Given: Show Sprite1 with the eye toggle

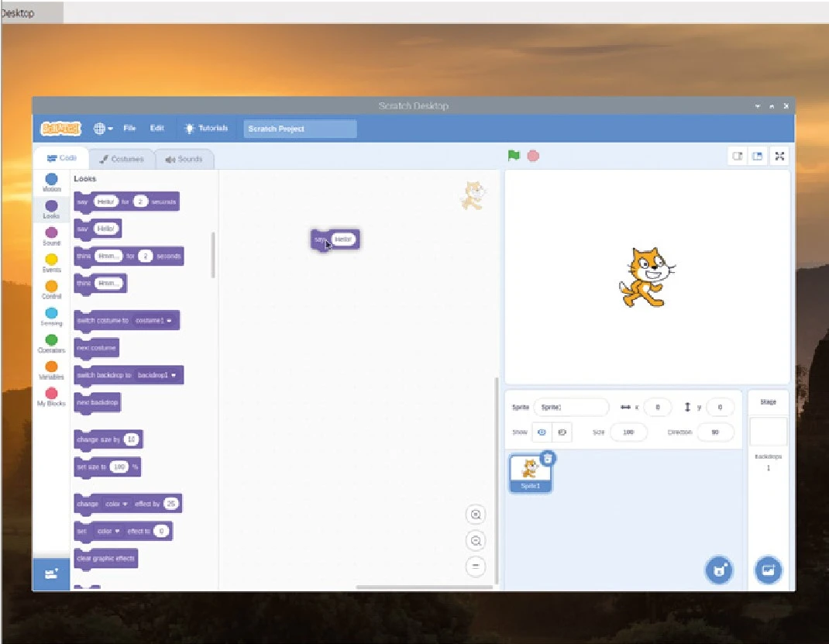Looking at the screenshot, I should (x=542, y=432).
